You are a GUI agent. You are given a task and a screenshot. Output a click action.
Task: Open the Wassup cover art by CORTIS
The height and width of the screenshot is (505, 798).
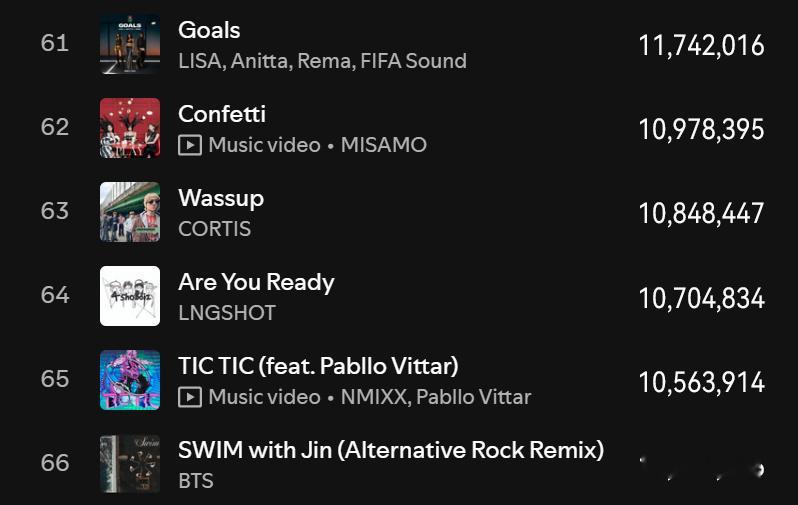(x=130, y=212)
